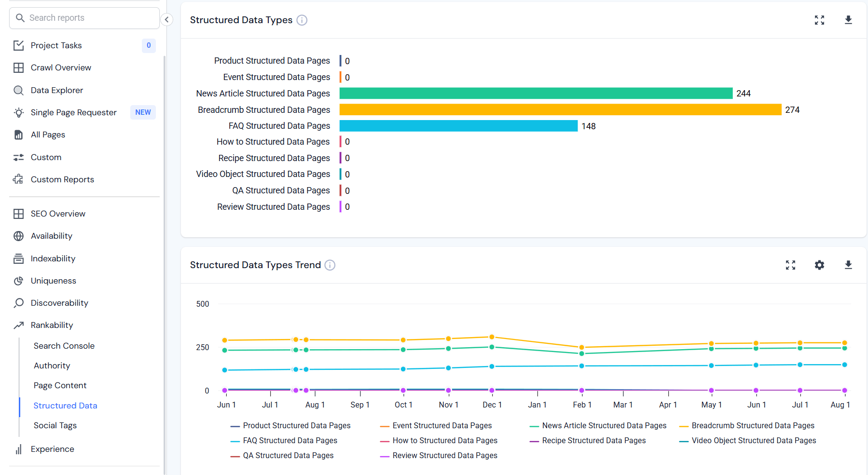
Task: Click the NEW badge beside Single Page Requester
Action: (x=143, y=112)
